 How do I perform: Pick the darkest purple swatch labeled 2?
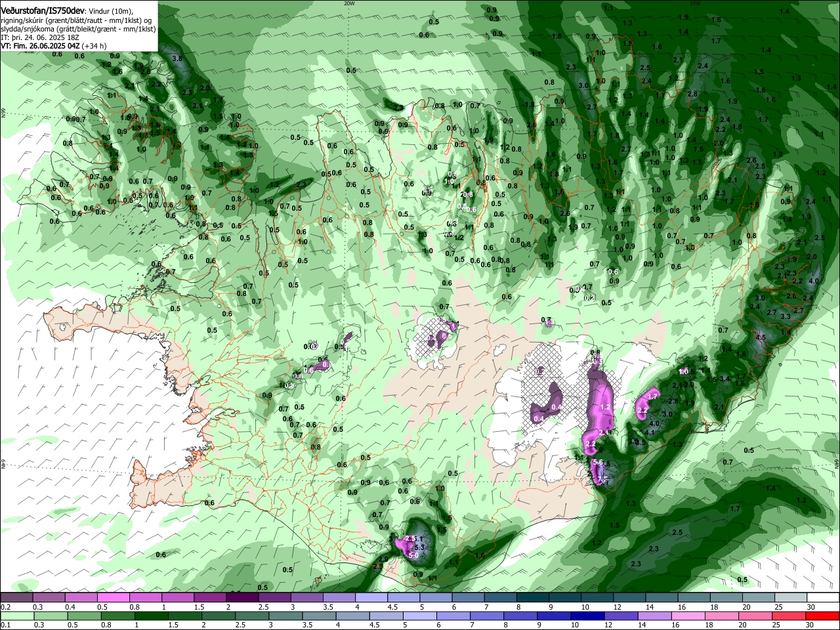[x=241, y=597]
